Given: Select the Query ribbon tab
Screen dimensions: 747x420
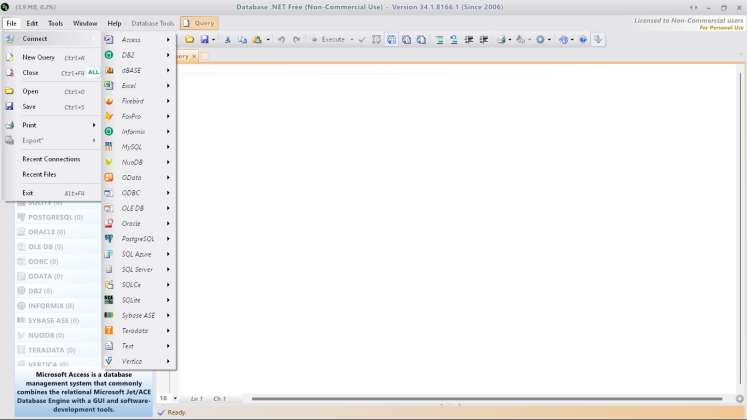Looking at the screenshot, I should click(x=199, y=23).
